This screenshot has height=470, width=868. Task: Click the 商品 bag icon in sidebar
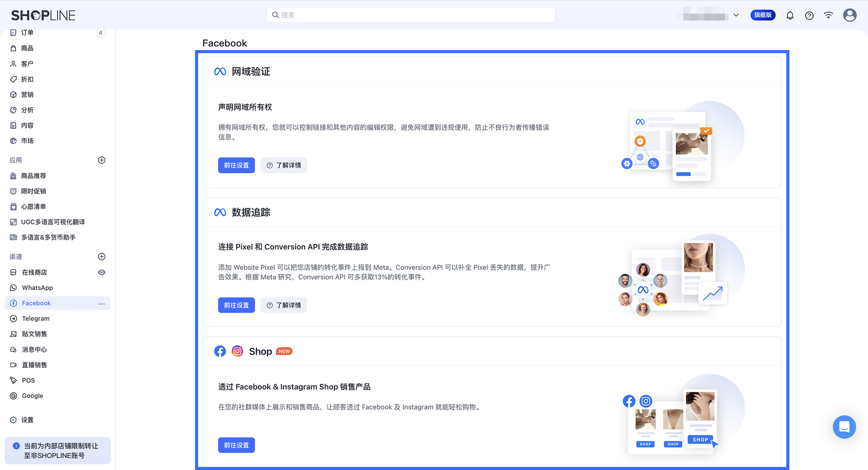pyautogui.click(x=13, y=48)
